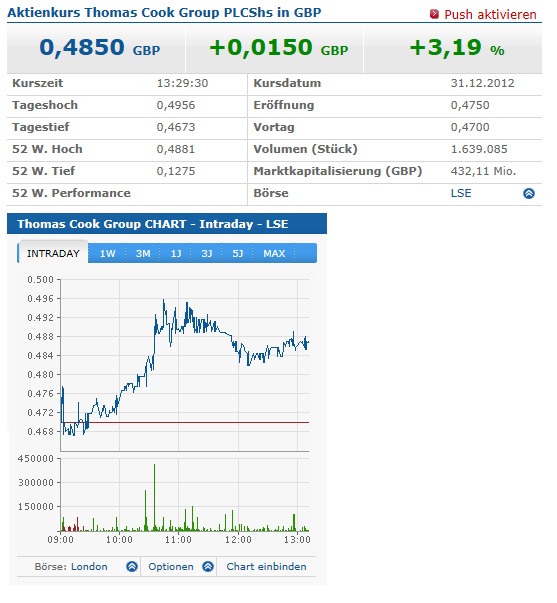The image size is (557, 603).
Task: Switch chart to 5J tab
Action: [237, 253]
